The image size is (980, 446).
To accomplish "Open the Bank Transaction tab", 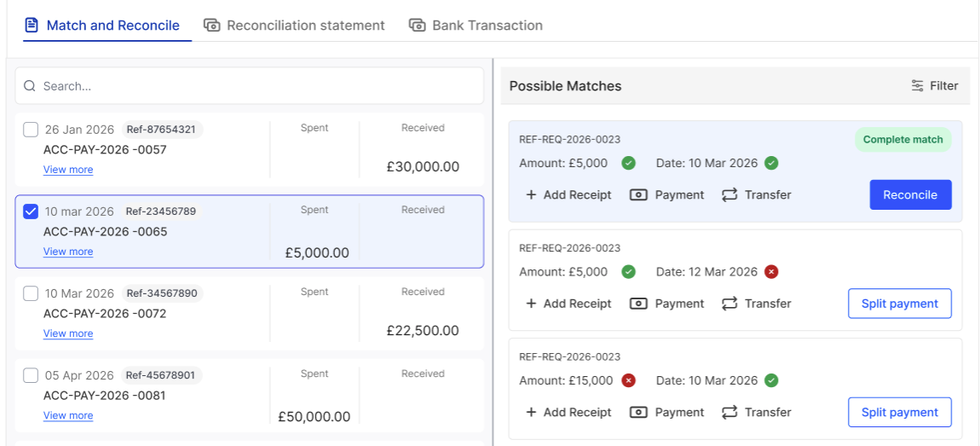I will [476, 26].
